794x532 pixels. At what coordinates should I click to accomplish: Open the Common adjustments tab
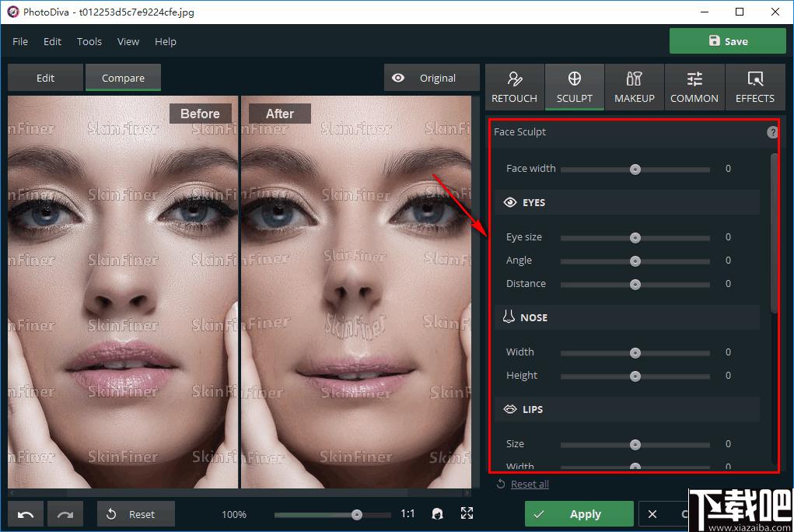pos(694,87)
